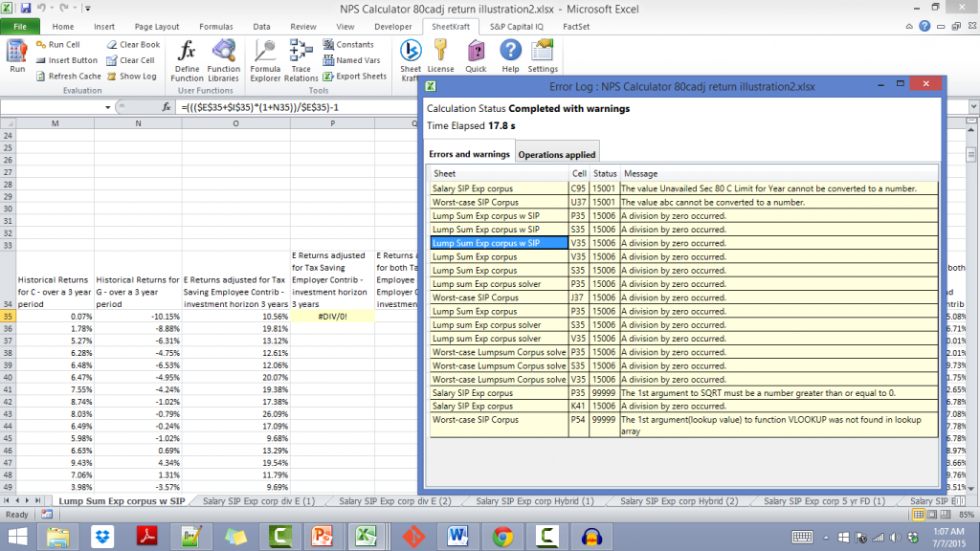Switch to the Formulas ribbon tab
Viewport: 980px width, 551px height.
coord(215,26)
